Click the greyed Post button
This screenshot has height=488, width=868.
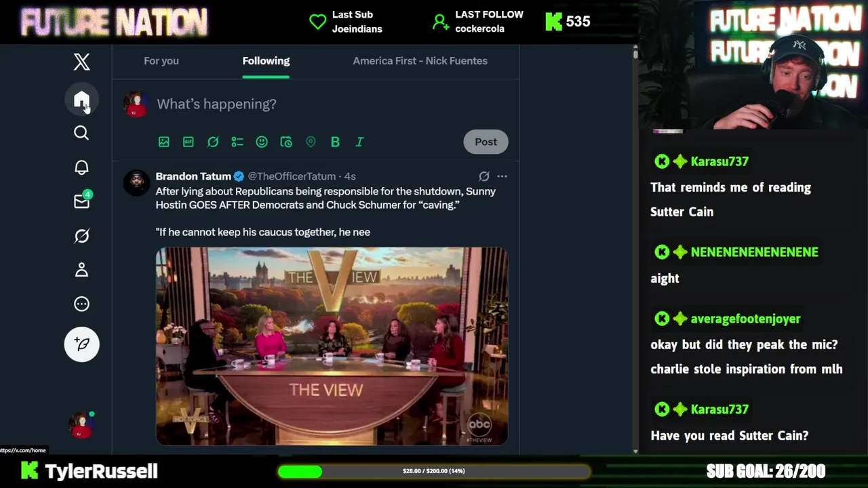[x=486, y=142]
